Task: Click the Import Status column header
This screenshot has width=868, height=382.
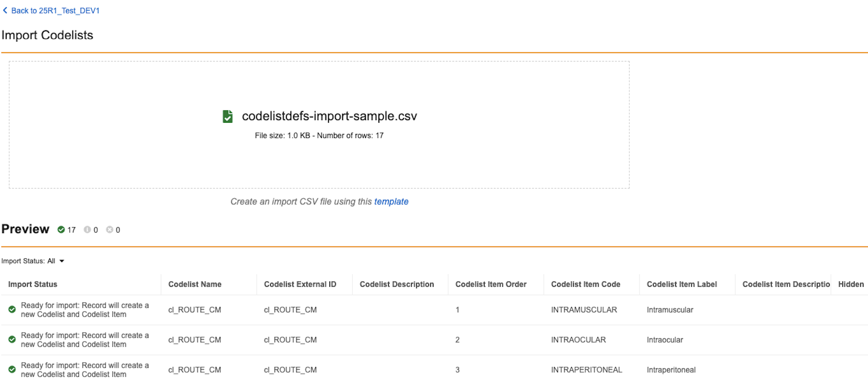Action: [x=33, y=284]
